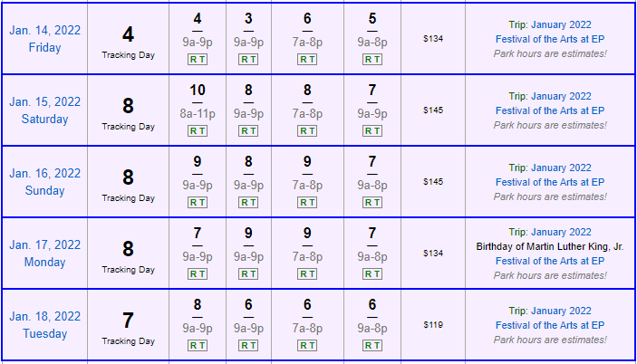The image size is (637, 364).
Task: Click Saturday's Festival of the Arts link
Action: (549, 110)
